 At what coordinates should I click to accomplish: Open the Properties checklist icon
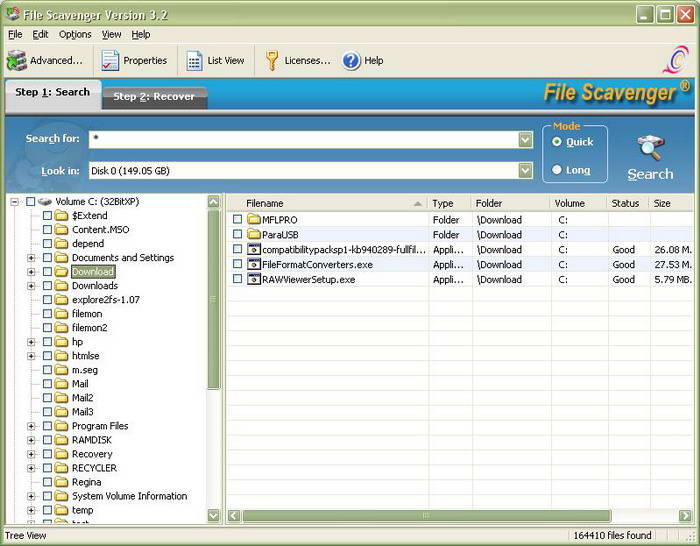point(110,60)
